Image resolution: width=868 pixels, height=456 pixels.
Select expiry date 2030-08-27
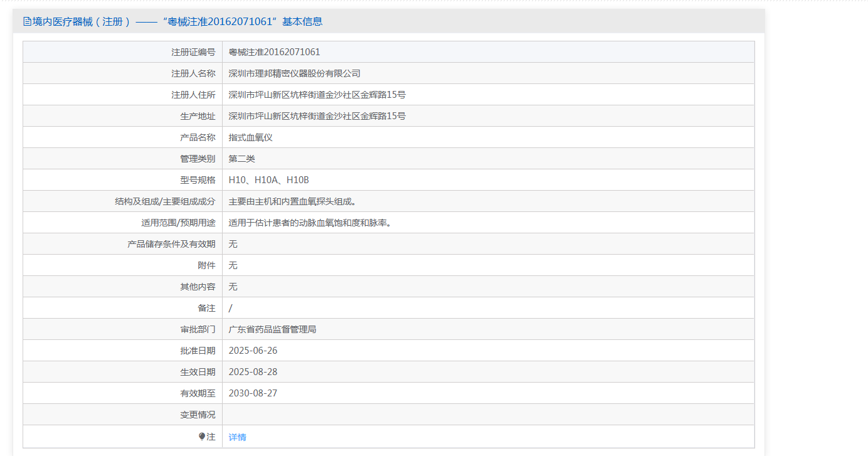point(253,393)
